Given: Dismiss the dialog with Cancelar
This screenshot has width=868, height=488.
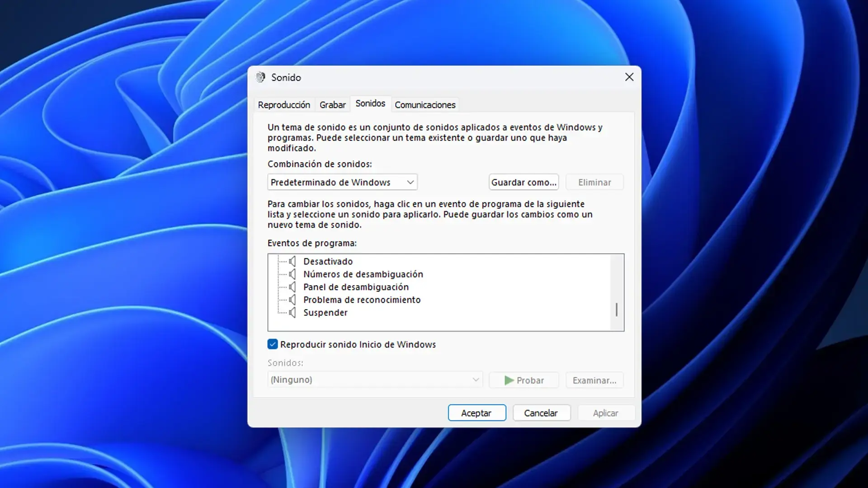Looking at the screenshot, I should [x=541, y=413].
